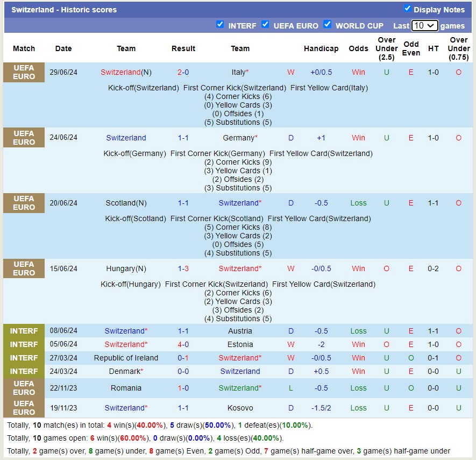Open the Last 10 games dropdown

click(x=424, y=25)
